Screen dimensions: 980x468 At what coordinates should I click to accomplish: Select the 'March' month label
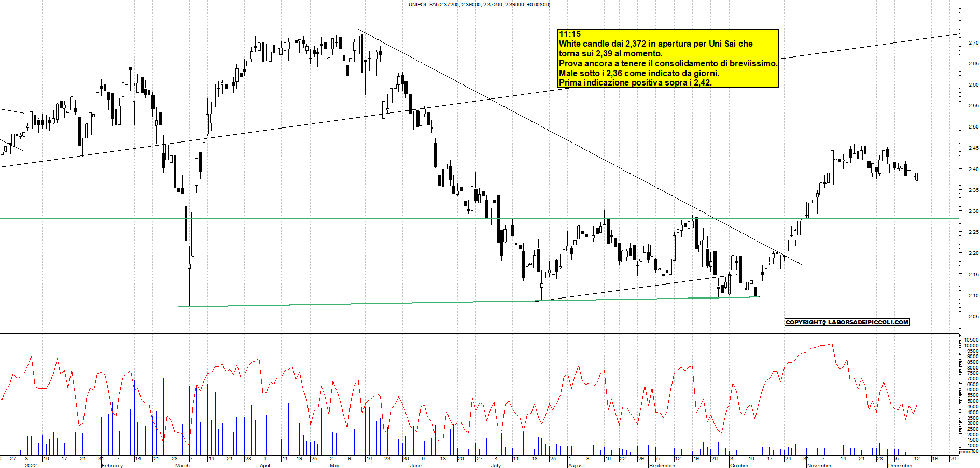(183, 465)
